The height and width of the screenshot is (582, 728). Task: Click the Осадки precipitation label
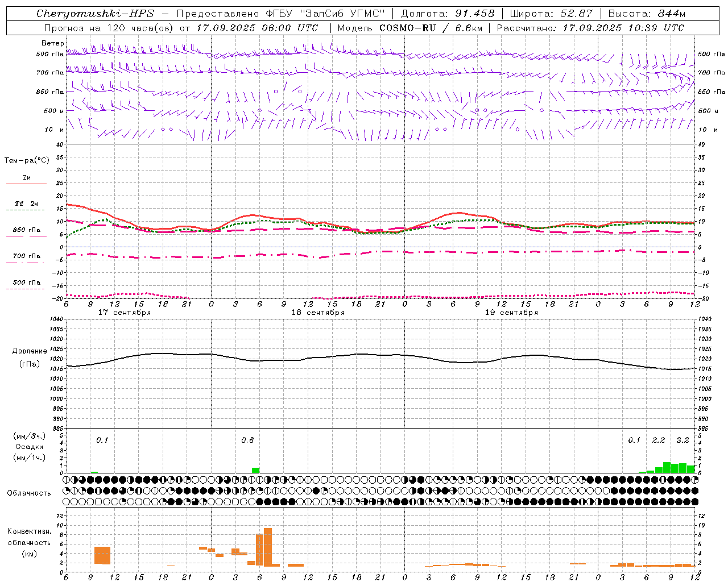[30, 447]
